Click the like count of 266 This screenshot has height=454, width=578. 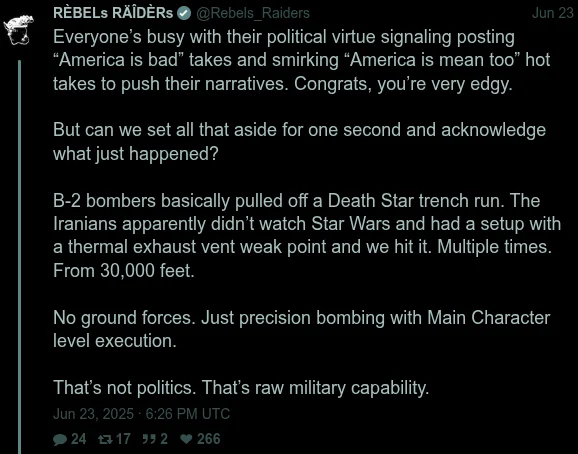pos(209,439)
